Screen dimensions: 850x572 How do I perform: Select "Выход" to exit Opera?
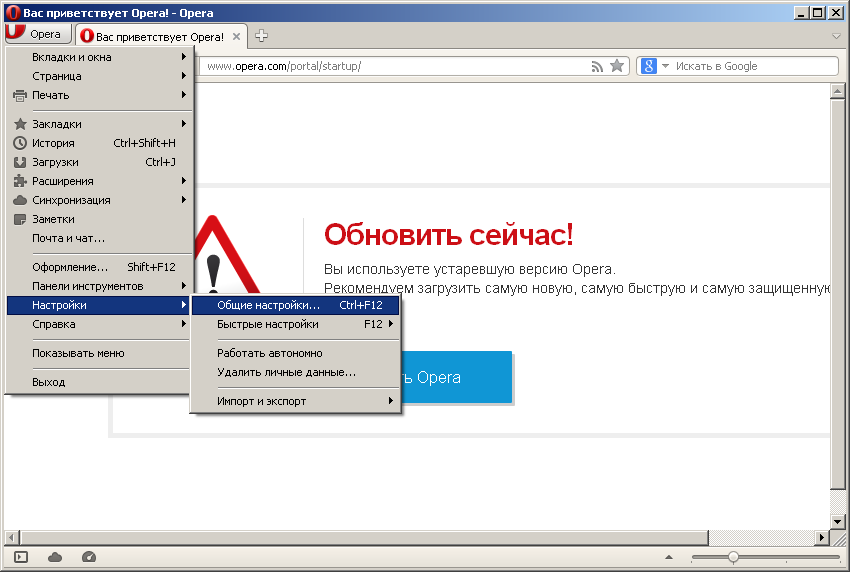coord(99,382)
